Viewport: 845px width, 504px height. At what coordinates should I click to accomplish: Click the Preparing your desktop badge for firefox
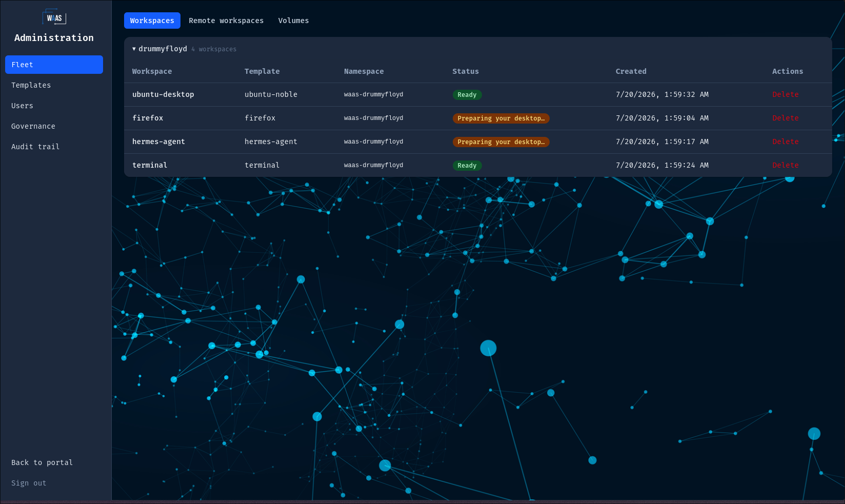pyautogui.click(x=501, y=118)
